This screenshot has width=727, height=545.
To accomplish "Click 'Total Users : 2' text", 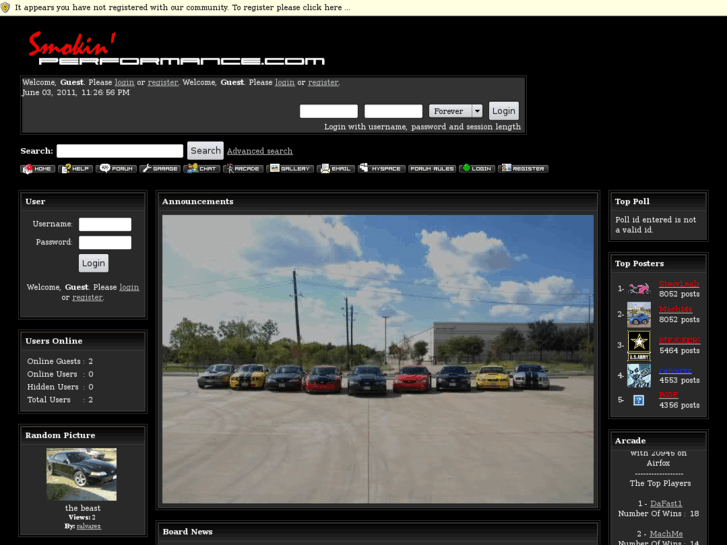I will [60, 399].
